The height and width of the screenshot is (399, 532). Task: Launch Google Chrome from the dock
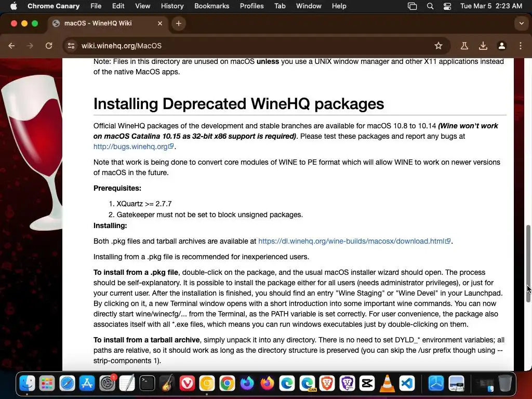point(227,383)
